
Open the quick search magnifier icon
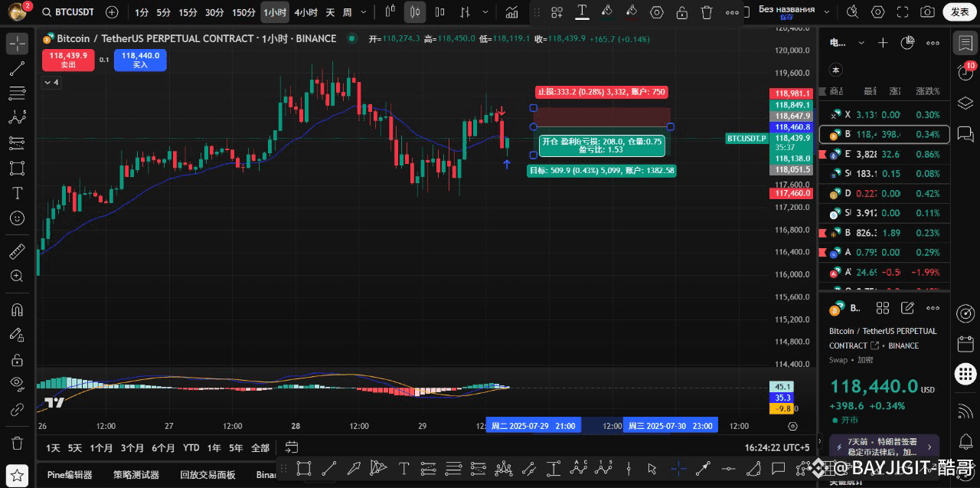[853, 12]
